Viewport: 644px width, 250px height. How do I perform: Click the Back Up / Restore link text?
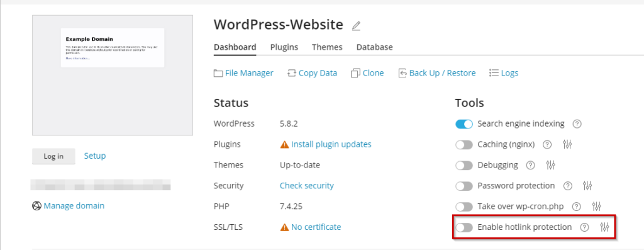pos(442,73)
